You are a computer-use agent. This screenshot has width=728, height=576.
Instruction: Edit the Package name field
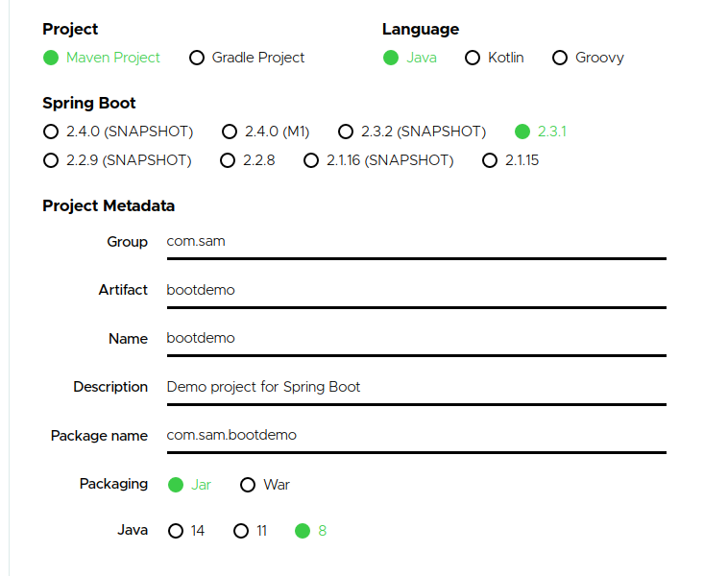415,435
